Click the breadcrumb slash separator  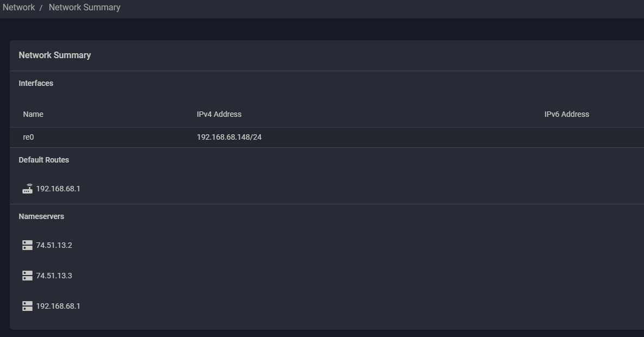pyautogui.click(x=41, y=8)
